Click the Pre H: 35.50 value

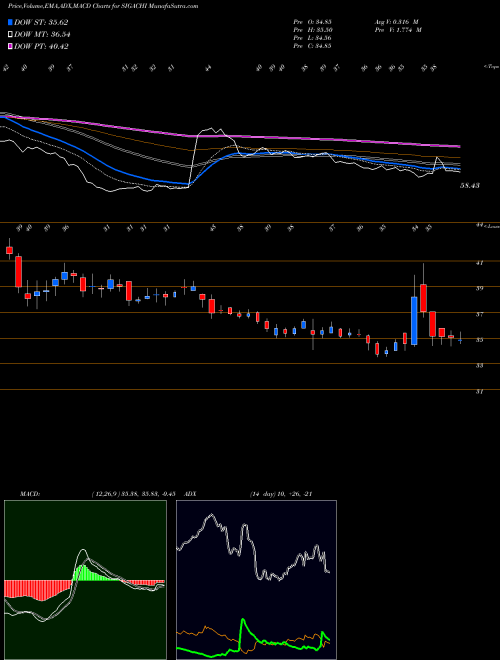[312, 30]
